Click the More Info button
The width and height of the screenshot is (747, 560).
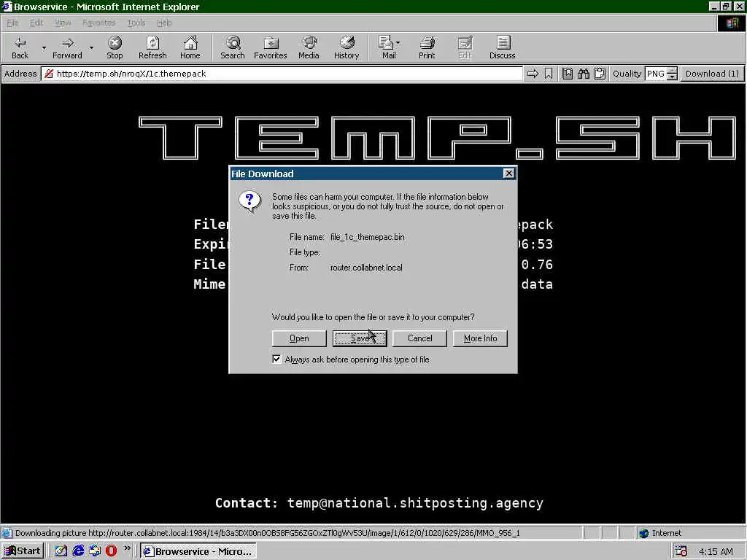coord(480,338)
